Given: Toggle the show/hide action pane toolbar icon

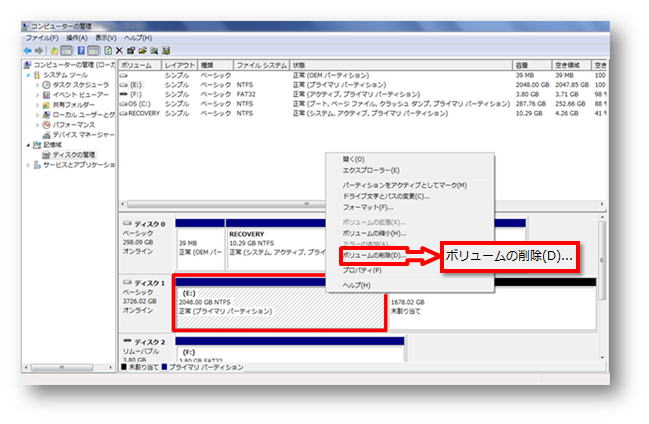Looking at the screenshot, I should [94, 51].
